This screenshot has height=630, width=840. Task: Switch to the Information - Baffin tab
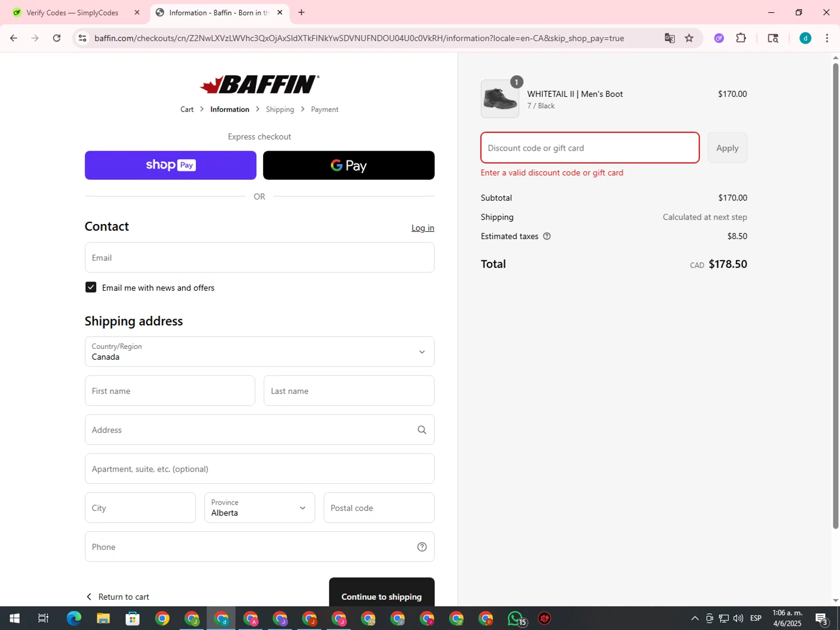tap(220, 12)
